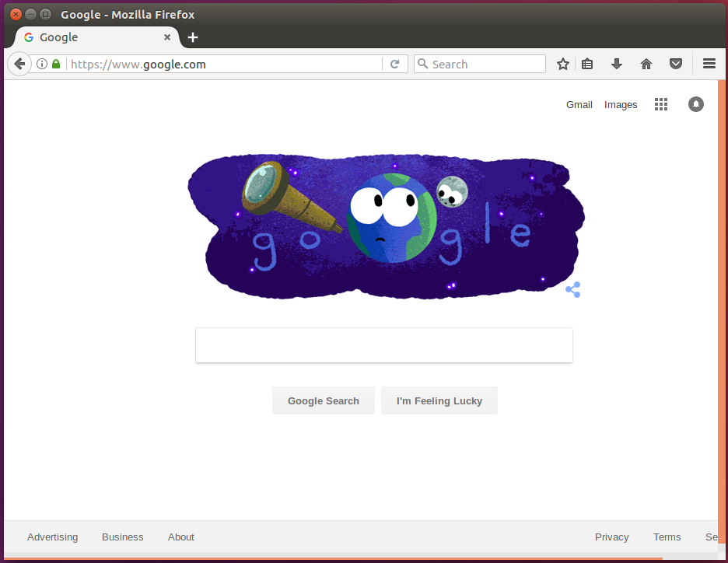Click the Google Search button

(323, 400)
